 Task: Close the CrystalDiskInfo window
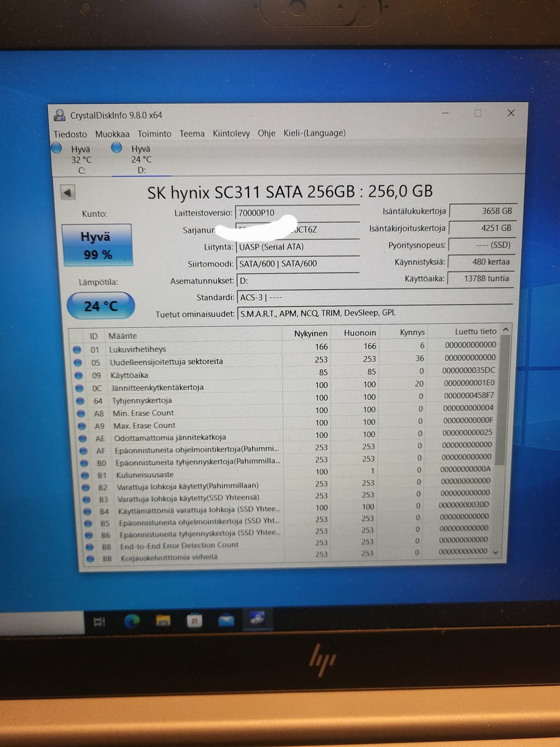point(511,113)
